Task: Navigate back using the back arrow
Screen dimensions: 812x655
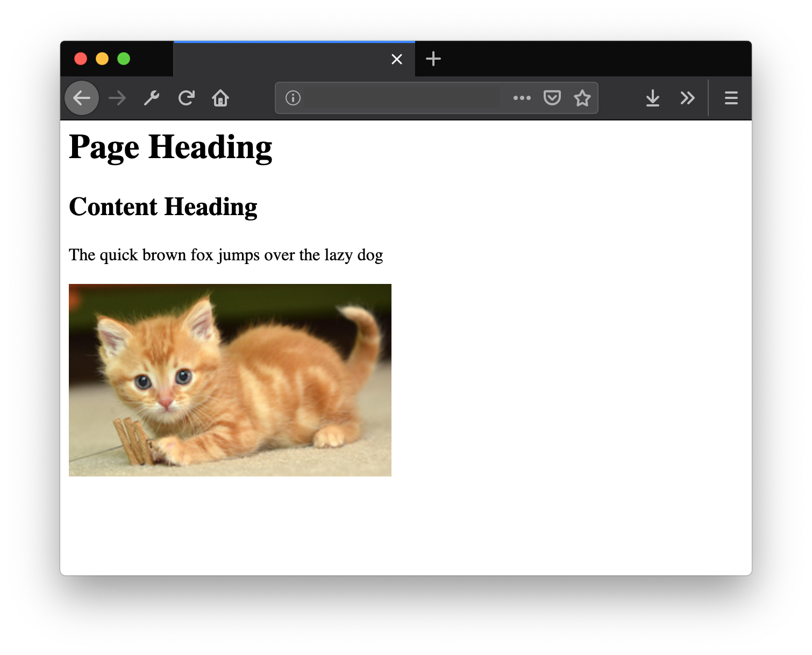Action: pyautogui.click(x=81, y=97)
